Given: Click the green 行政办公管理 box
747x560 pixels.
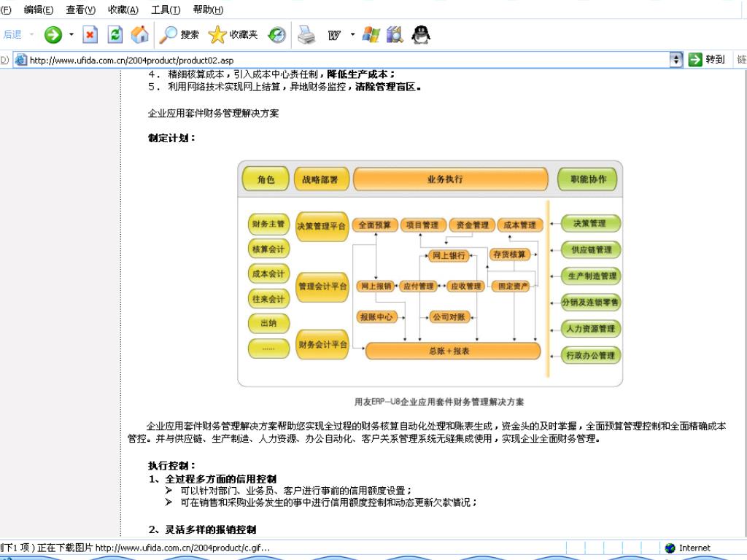Looking at the screenshot, I should pos(591,355).
